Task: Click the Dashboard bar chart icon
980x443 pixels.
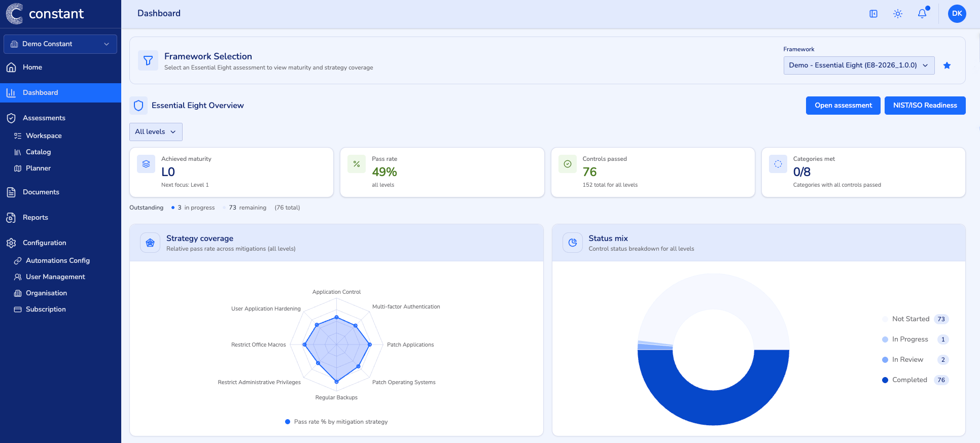Action: click(x=11, y=93)
